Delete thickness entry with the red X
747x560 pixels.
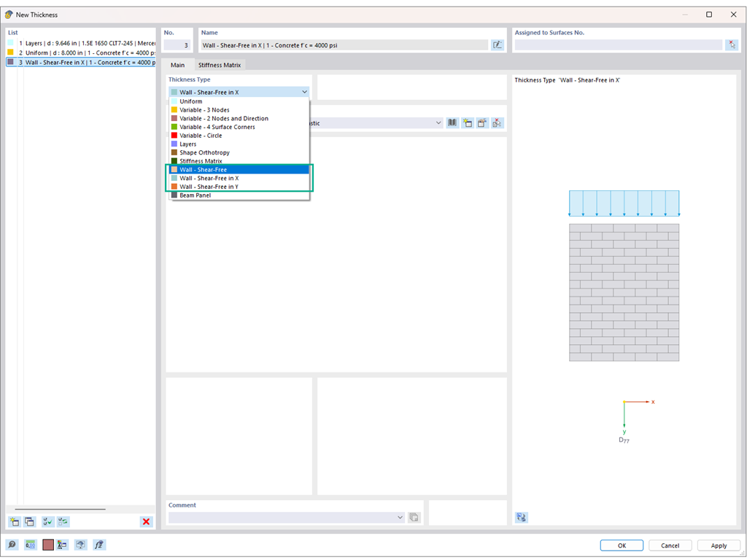pyautogui.click(x=144, y=521)
